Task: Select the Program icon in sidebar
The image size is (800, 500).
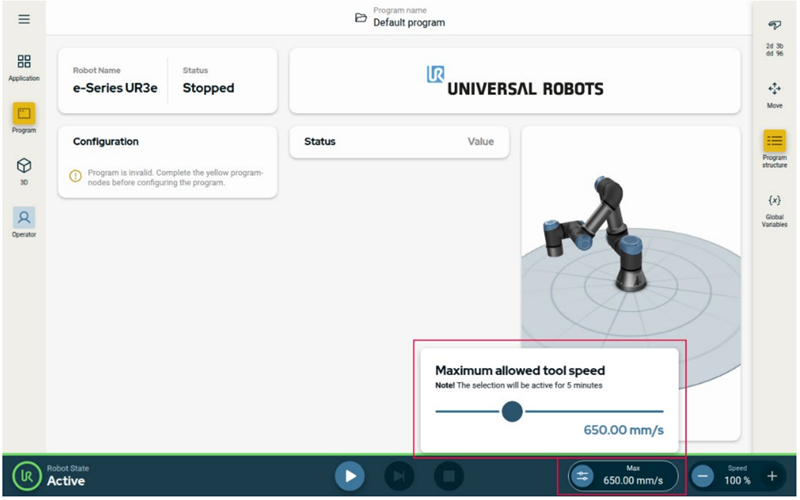Action: (24, 117)
